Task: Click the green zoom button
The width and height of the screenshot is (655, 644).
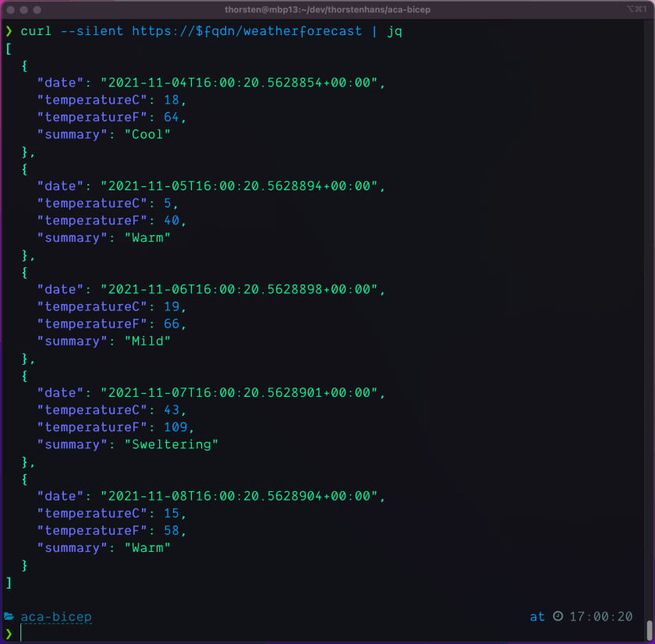Action: click(x=36, y=10)
